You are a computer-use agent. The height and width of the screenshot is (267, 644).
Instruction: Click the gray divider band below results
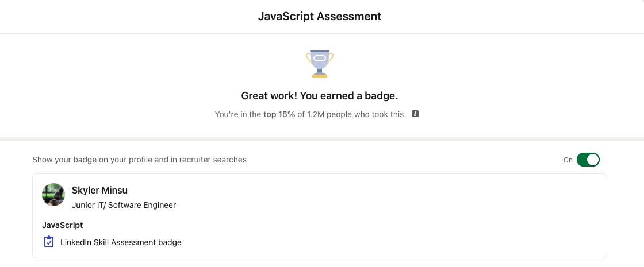[x=322, y=139]
